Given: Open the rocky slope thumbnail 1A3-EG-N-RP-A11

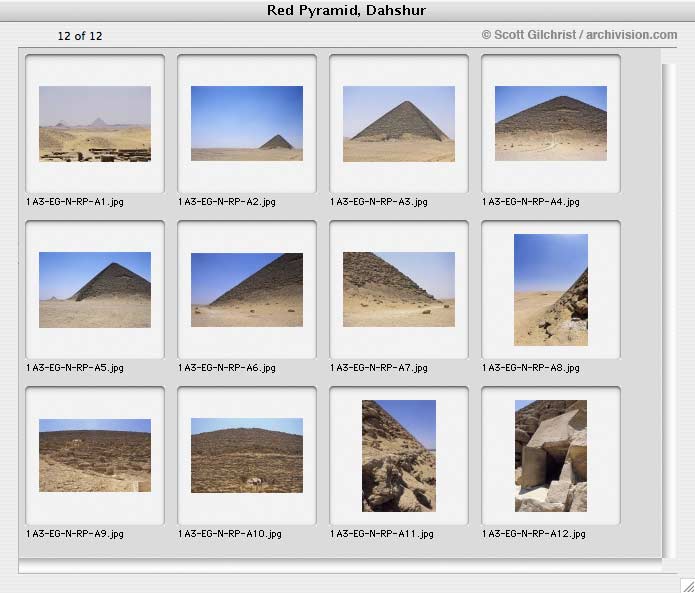Looking at the screenshot, I should tap(399, 456).
